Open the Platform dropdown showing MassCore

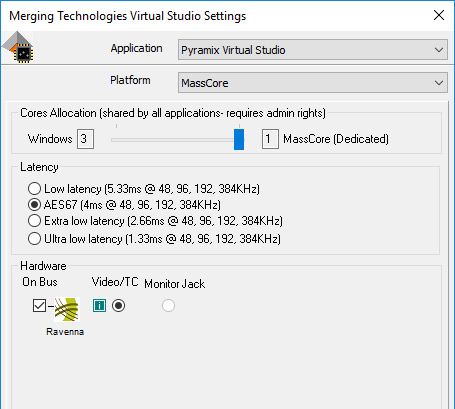point(313,83)
